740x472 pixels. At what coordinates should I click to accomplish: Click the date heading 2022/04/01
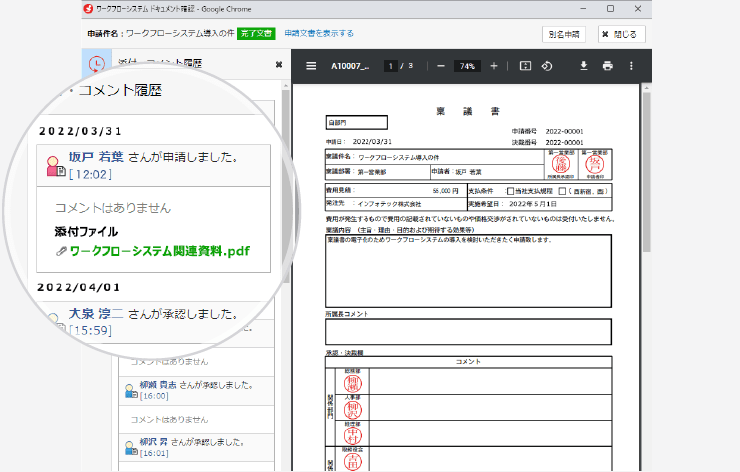pyautogui.click(x=79, y=287)
